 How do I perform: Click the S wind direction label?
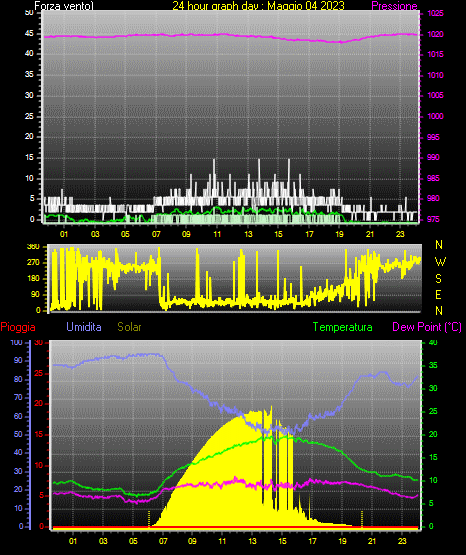(x=438, y=279)
